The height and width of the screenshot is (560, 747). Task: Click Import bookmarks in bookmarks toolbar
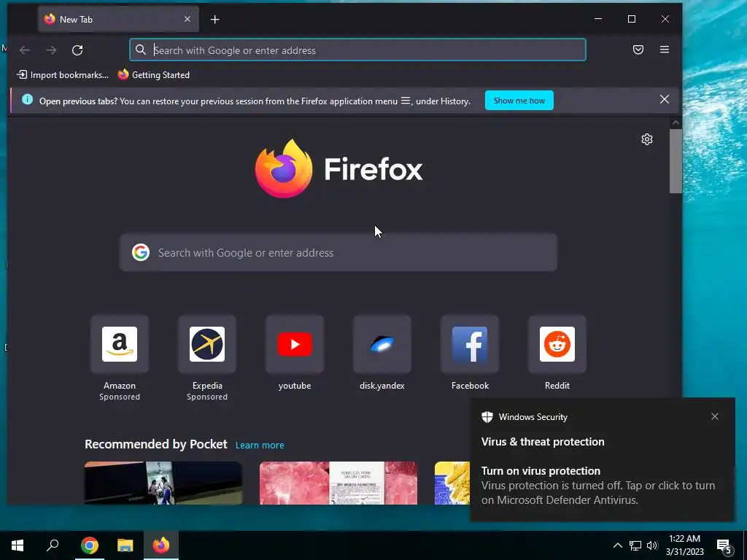click(63, 75)
